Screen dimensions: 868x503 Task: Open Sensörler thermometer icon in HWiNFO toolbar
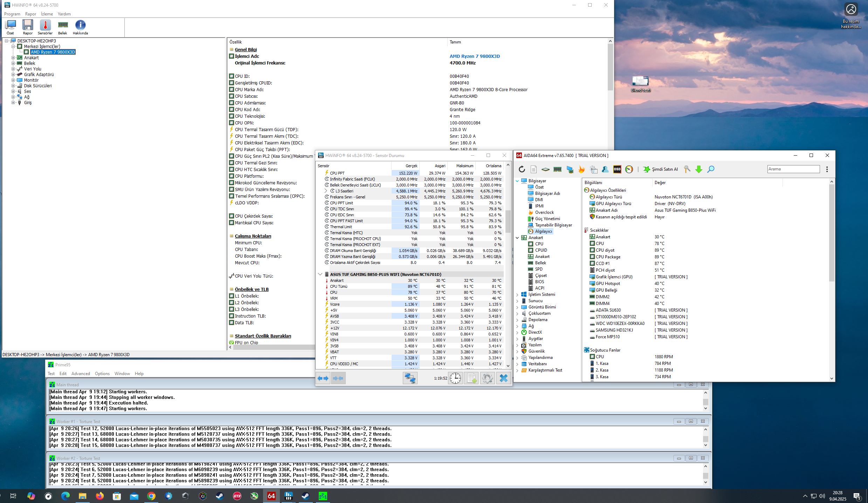[45, 27]
